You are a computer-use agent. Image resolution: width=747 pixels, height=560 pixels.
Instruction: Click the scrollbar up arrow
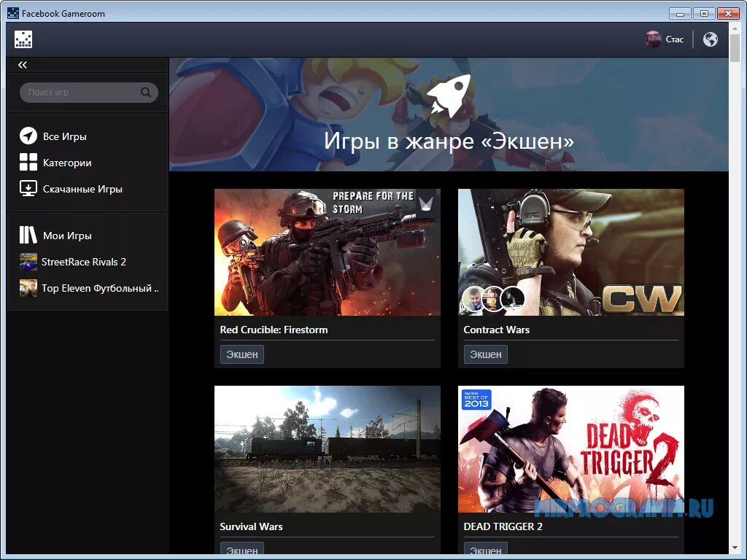point(735,28)
